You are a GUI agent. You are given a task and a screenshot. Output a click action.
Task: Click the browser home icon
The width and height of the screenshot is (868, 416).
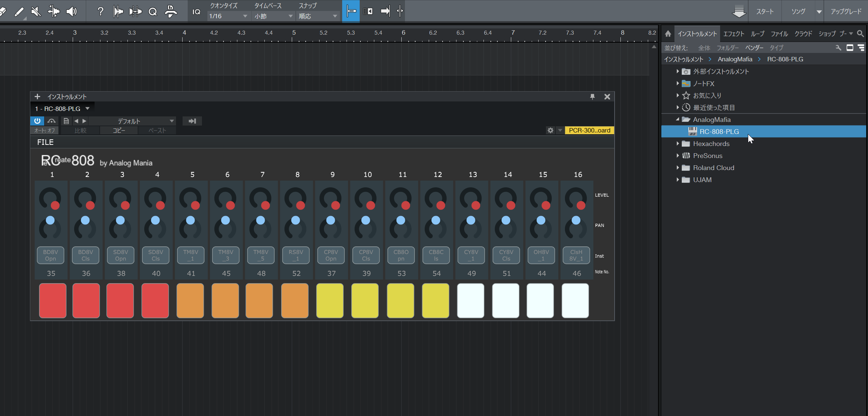[668, 34]
